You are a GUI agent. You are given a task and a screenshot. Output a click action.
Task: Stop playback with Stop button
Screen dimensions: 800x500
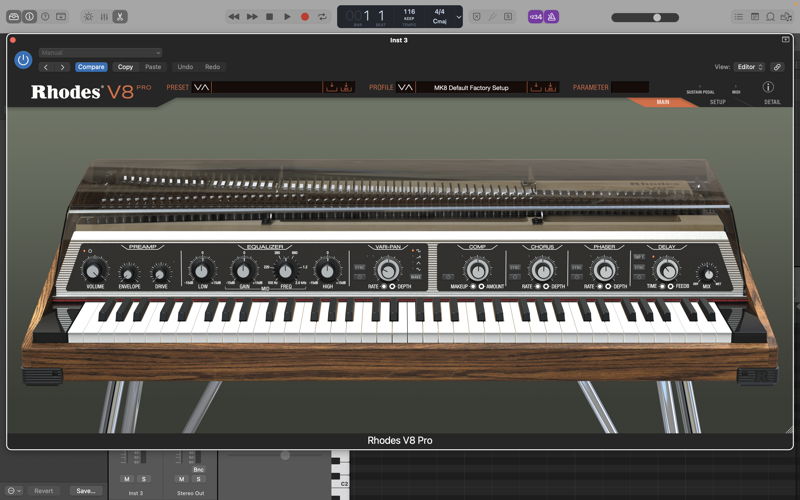[x=269, y=17]
